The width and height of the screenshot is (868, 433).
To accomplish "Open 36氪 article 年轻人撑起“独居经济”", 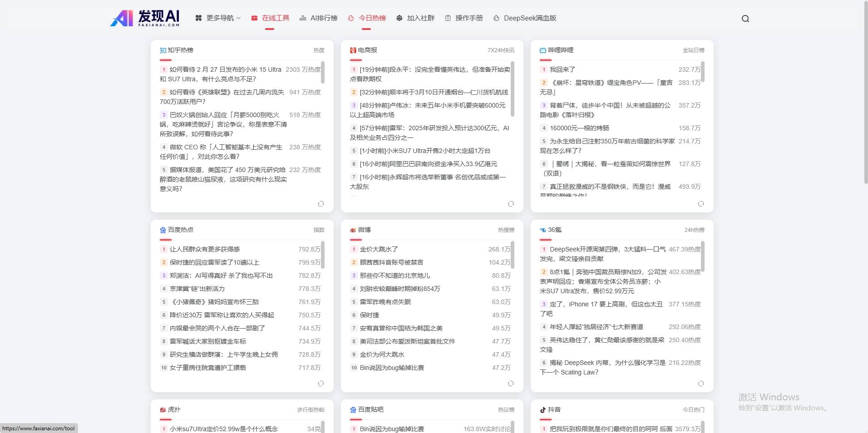I will (596, 327).
